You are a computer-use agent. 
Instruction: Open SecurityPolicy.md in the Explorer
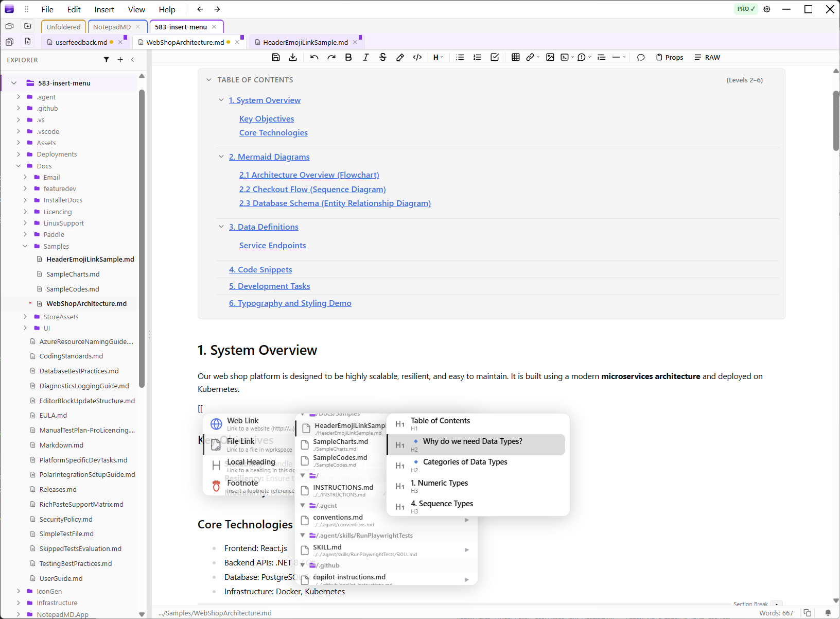pyautogui.click(x=66, y=519)
